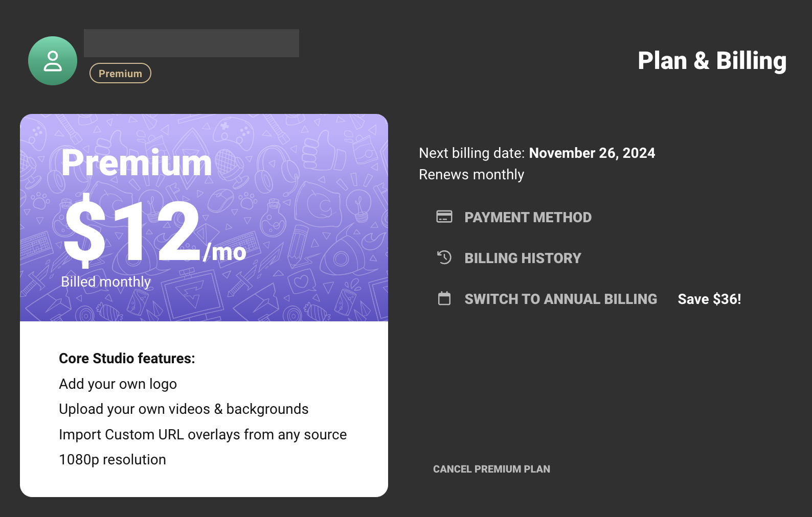Click the Import Custom URL overlays feature line

tap(202, 434)
